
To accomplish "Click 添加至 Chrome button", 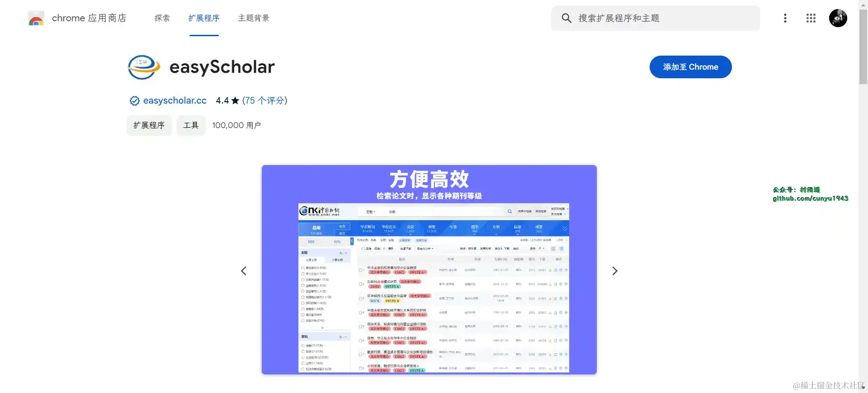I will (690, 67).
